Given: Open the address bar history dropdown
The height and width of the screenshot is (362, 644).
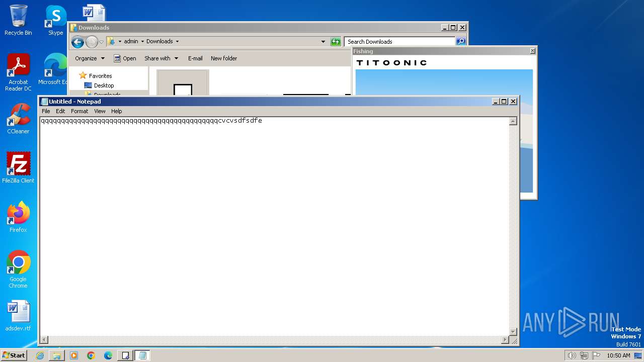Looking at the screenshot, I should pos(323,42).
